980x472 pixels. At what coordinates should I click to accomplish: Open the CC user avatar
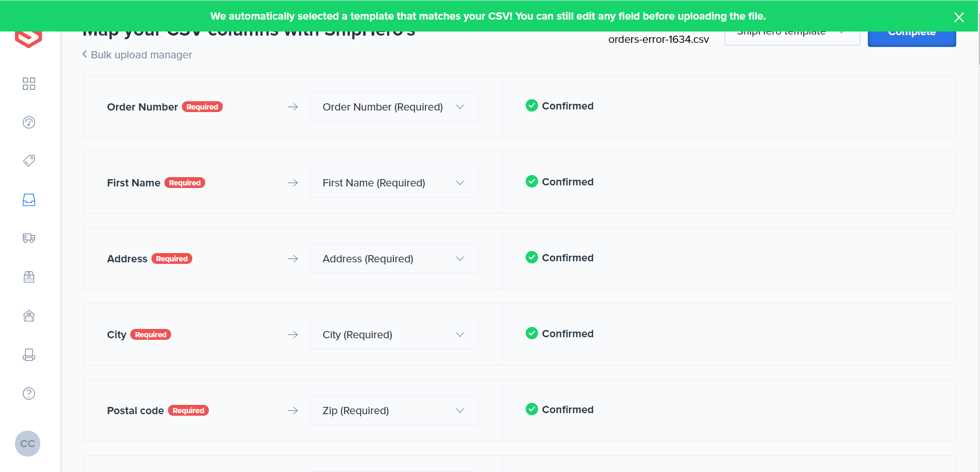click(27, 444)
